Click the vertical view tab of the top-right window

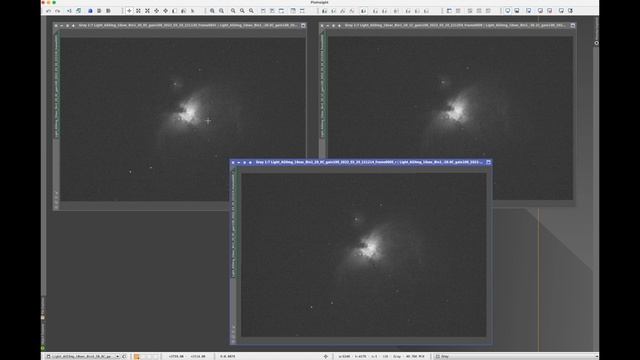pos(322,85)
